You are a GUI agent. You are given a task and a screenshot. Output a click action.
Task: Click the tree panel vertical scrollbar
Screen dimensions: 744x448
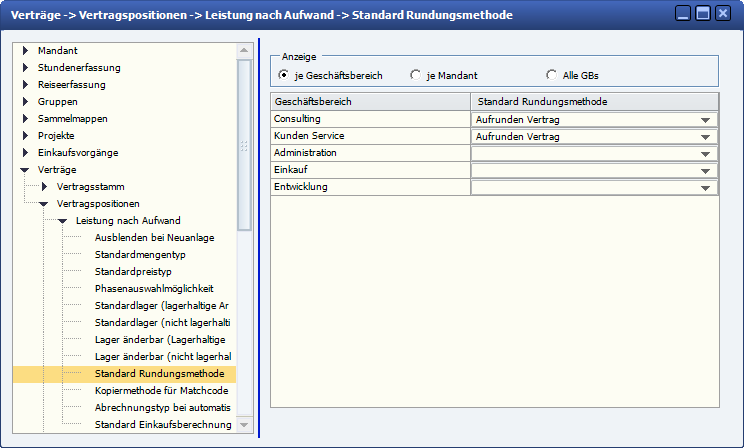244,140
